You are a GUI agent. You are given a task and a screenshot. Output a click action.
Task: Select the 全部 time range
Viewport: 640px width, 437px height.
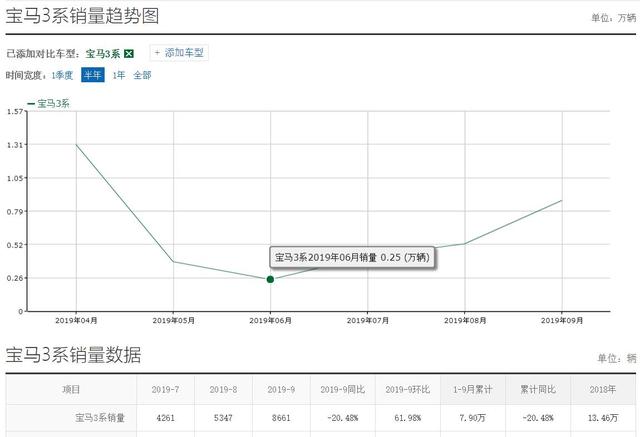(x=142, y=75)
